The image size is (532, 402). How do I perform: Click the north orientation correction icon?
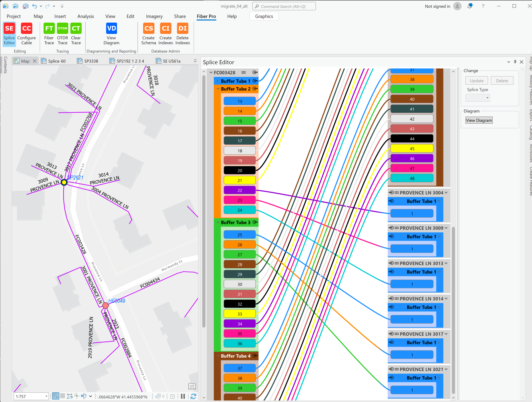coord(84,396)
